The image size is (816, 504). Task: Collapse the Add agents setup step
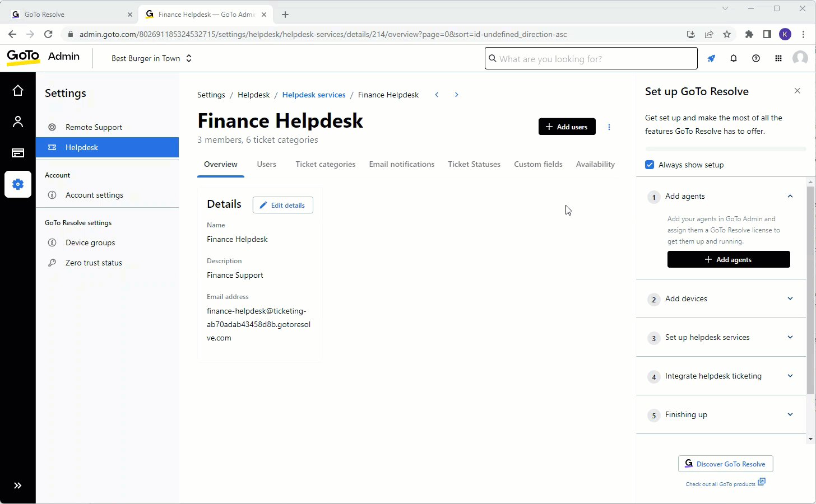tap(790, 197)
